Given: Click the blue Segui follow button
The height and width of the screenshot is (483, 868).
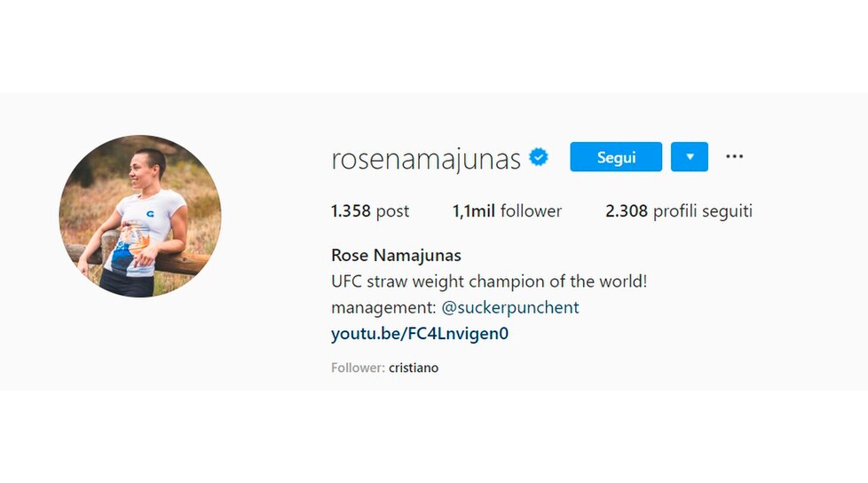Looking at the screenshot, I should pyautogui.click(x=616, y=157).
